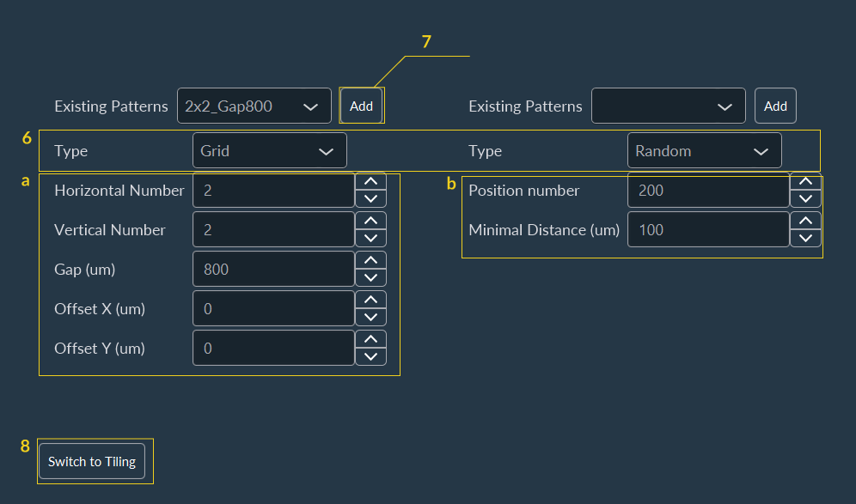Decrease the Offset Y value
The image size is (856, 504).
[x=370, y=355]
